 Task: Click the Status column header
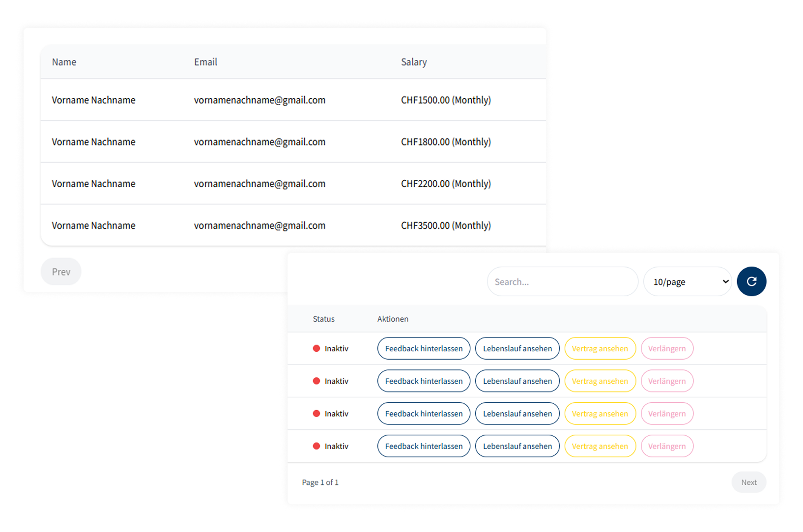323,319
